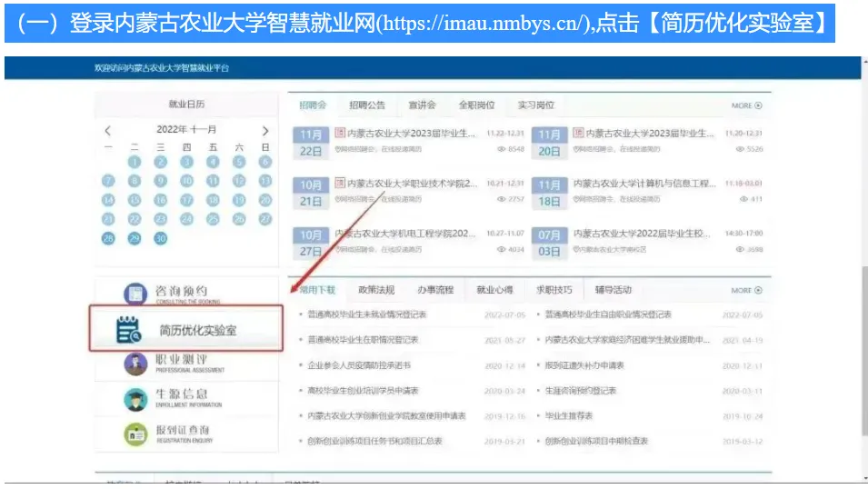
Task: Select calendar day 10
Action: pos(186,181)
